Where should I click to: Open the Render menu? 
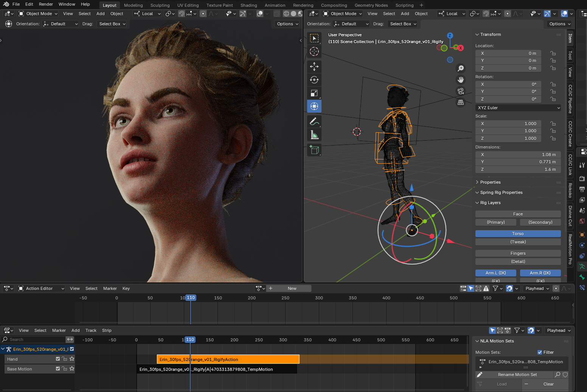click(x=46, y=4)
